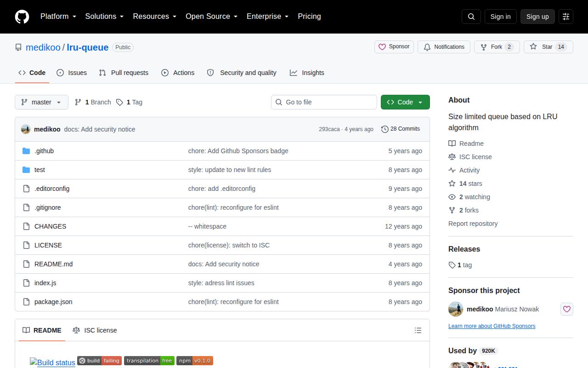Fork the repository
The height and width of the screenshot is (368, 588).
(x=497, y=47)
